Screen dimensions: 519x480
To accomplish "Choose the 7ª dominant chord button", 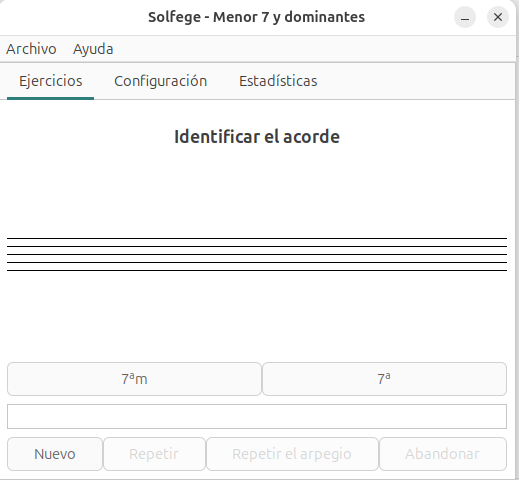I will tap(384, 379).
